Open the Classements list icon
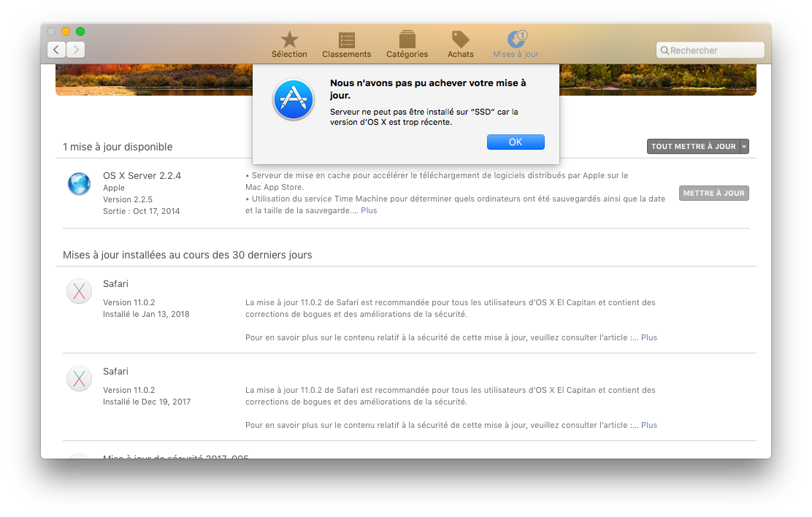This screenshot has height=517, width=812. coord(346,40)
